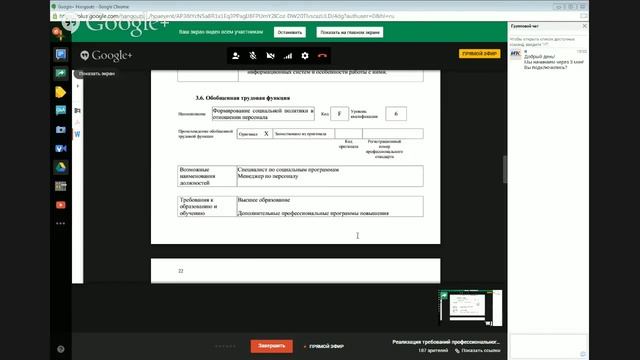
Task: Click text 'Специалист по социальным программам'
Action: (288, 169)
